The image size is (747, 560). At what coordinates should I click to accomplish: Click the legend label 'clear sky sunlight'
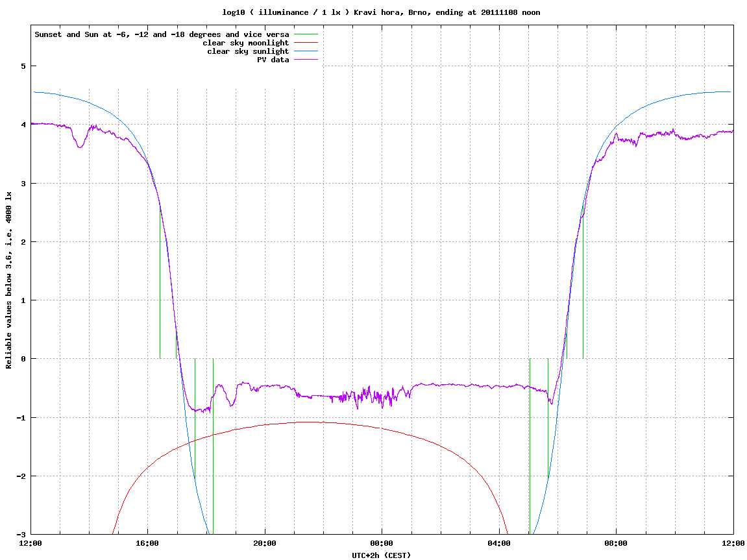pyautogui.click(x=248, y=51)
